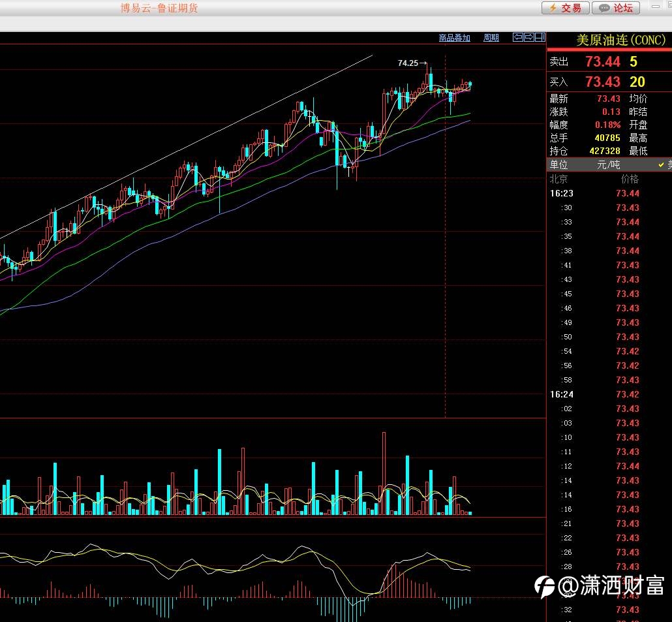Click the 商品叠加 overlay link
The image size is (672, 622).
pyautogui.click(x=454, y=38)
